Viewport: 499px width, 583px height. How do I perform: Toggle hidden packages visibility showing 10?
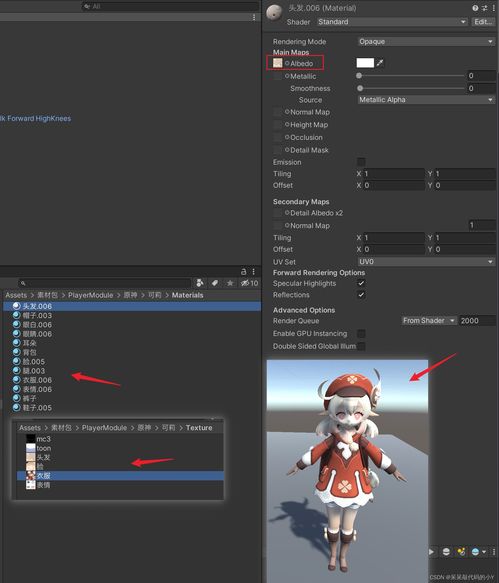249,283
